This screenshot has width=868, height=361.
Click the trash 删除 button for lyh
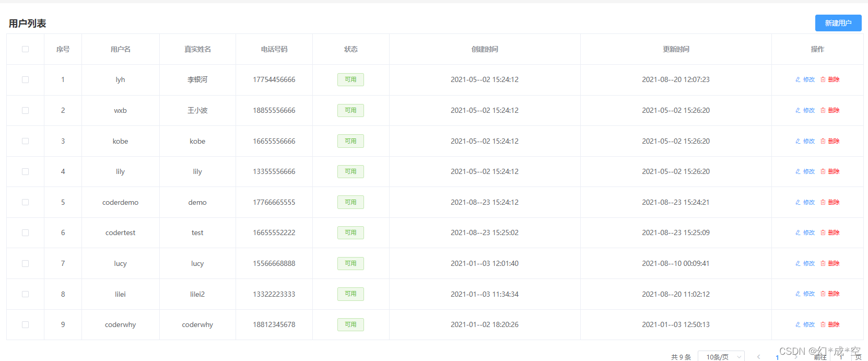click(x=830, y=79)
